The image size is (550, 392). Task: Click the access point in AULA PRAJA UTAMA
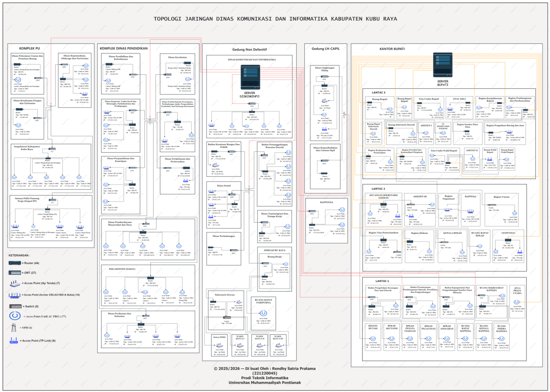(517, 302)
